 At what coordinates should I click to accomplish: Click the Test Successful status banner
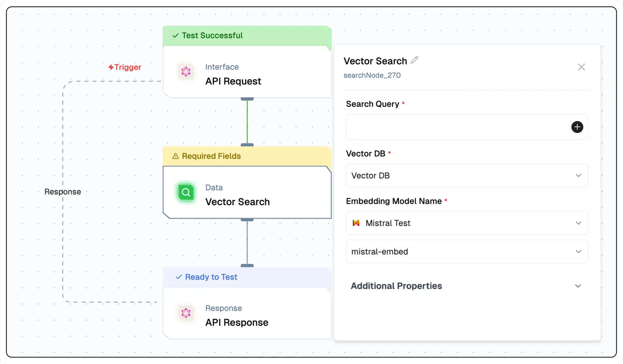pyautogui.click(x=247, y=35)
